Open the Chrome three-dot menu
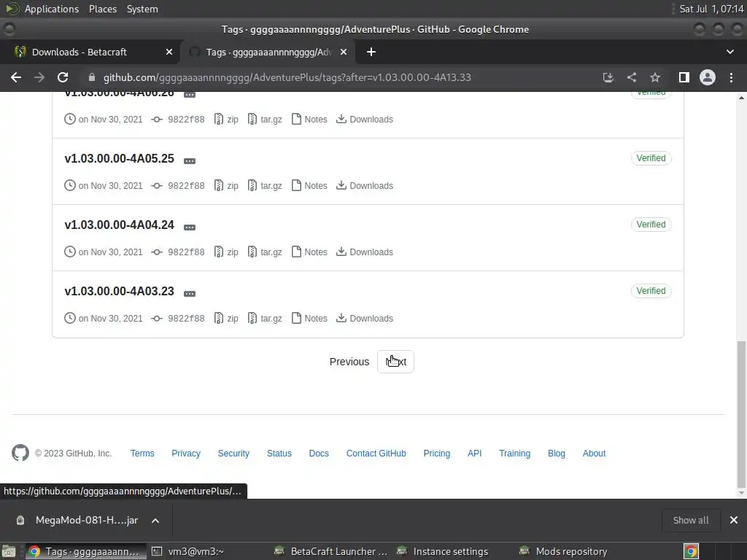Image resolution: width=747 pixels, height=560 pixels. tap(731, 77)
